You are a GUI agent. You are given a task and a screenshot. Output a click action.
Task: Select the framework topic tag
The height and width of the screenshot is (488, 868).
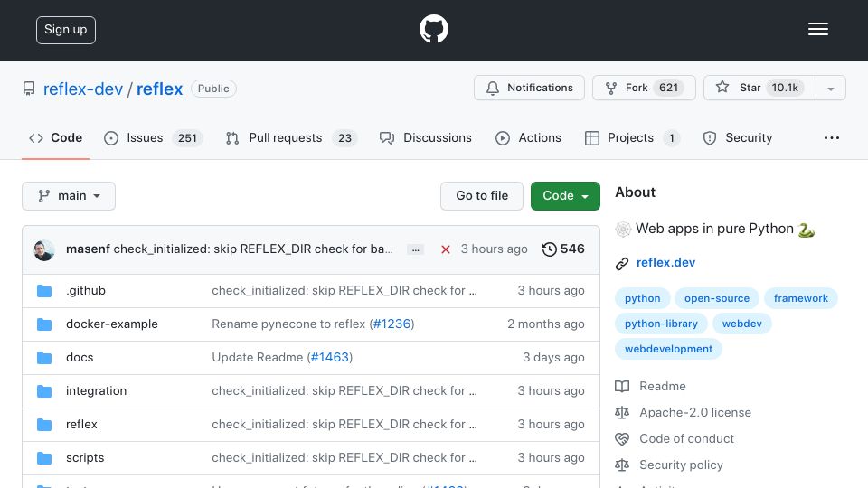pyautogui.click(x=800, y=298)
